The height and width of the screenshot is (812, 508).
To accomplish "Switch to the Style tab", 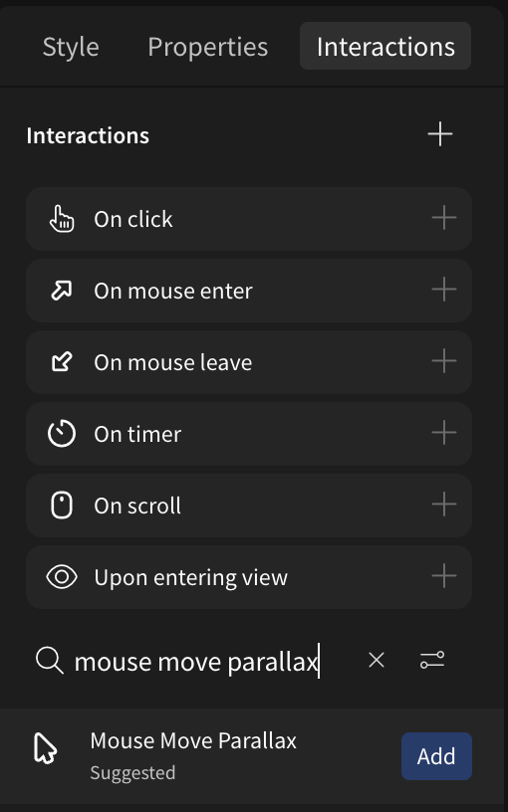I will [71, 47].
